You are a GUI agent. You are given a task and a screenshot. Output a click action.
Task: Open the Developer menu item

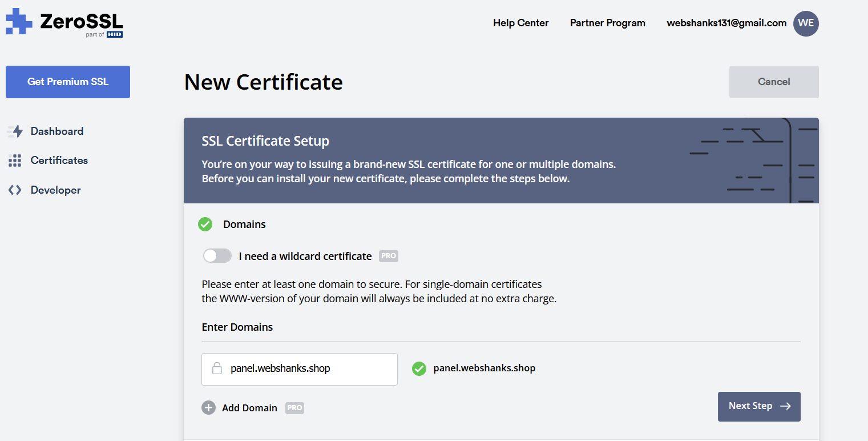pos(56,190)
